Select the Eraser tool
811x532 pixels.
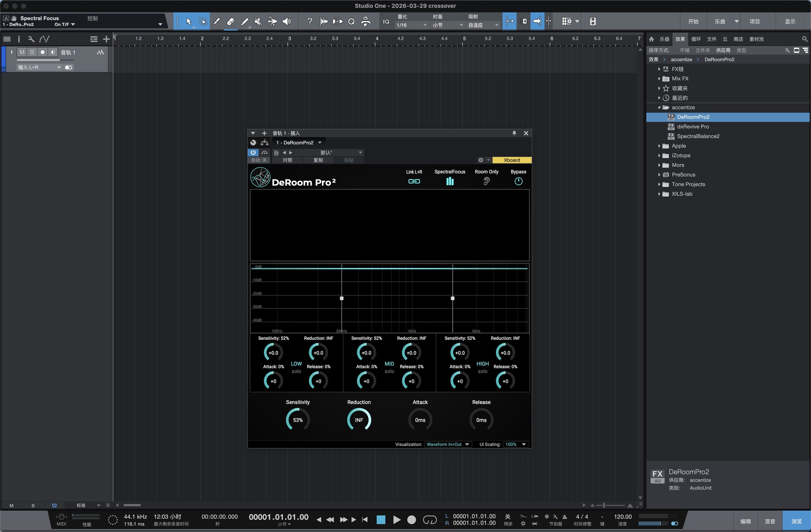[231, 21]
